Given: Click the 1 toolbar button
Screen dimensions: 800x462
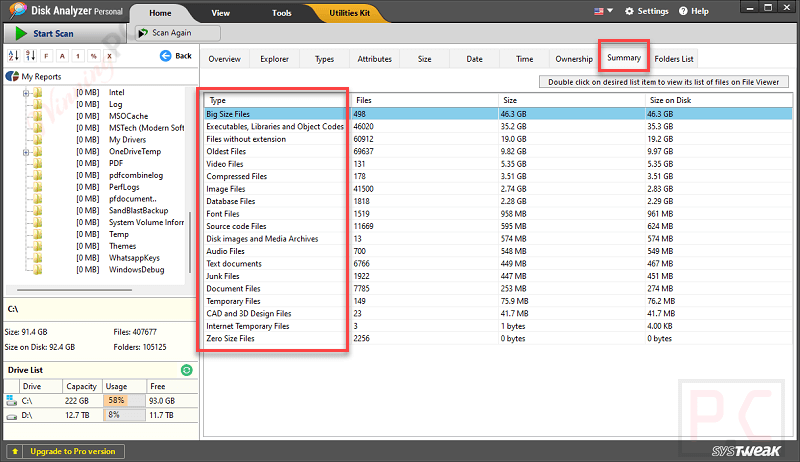Looking at the screenshot, I should coord(78,56).
